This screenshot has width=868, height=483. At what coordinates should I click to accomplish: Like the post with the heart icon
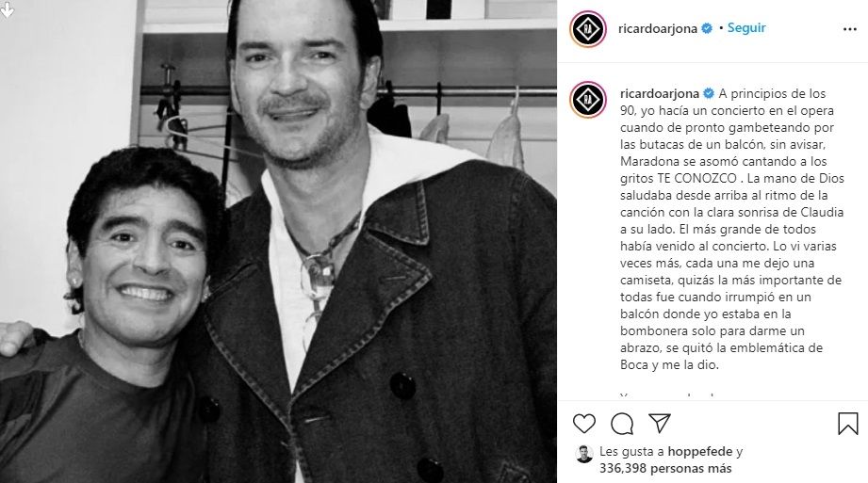click(x=584, y=424)
